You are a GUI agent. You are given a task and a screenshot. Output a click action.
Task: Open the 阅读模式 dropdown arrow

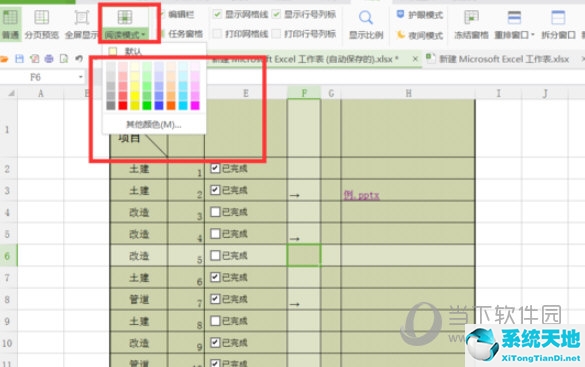click(143, 35)
